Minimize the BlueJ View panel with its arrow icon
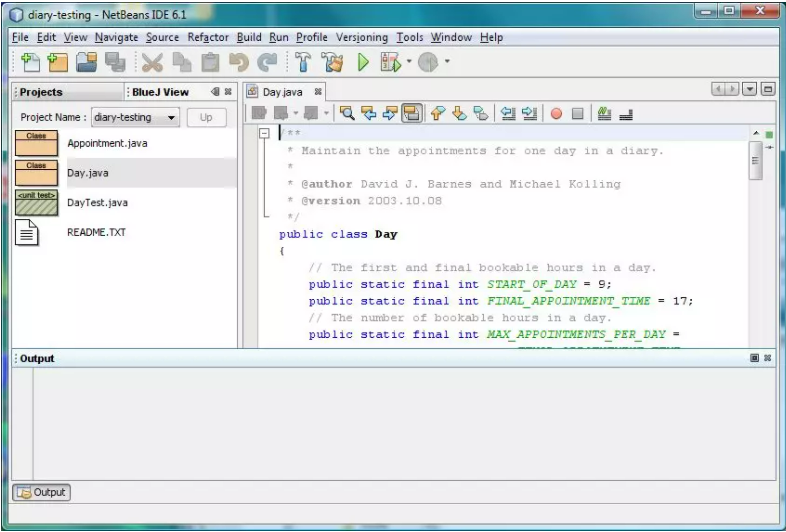Screen dimensions: 786x532 pos(215,92)
